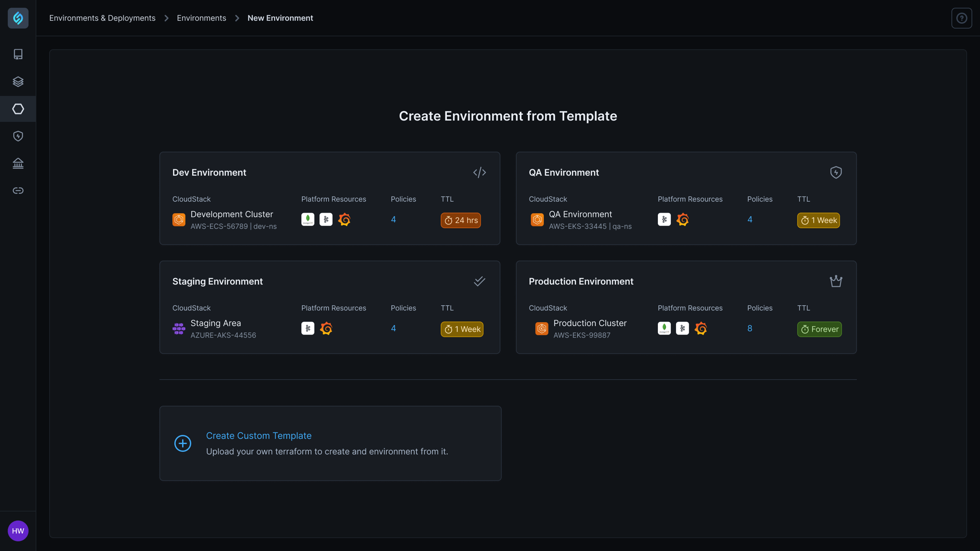Open the help question mark icon
The image size is (980, 551).
click(x=962, y=18)
